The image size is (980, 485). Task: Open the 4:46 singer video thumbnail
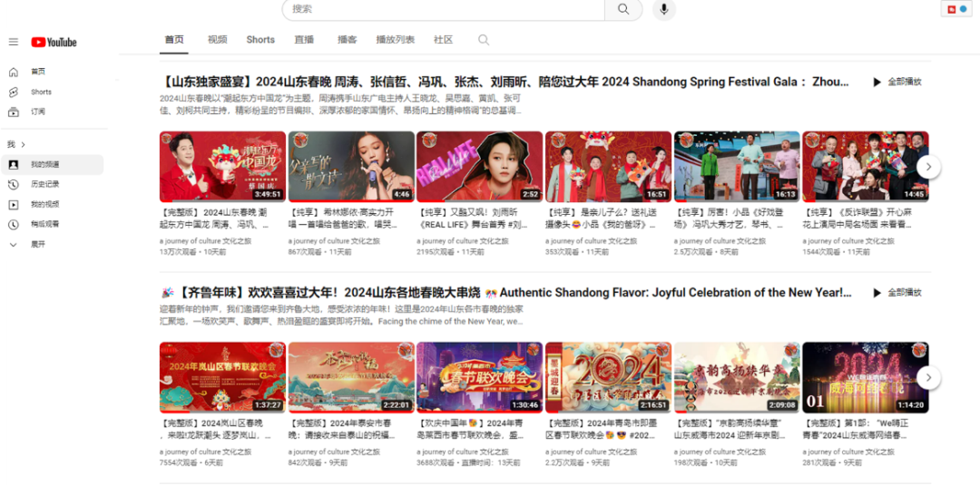coord(351,167)
